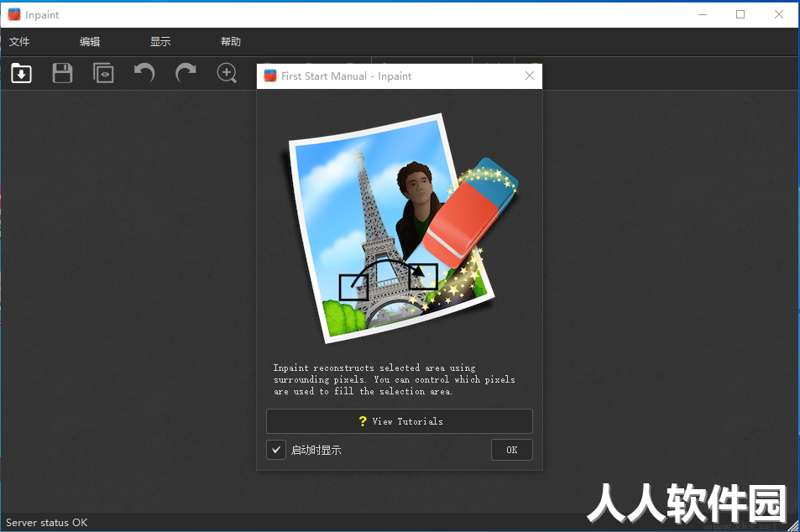This screenshot has width=800, height=532.
Task: Click the Inpaint app icon in title bar
Action: pyautogui.click(x=14, y=14)
